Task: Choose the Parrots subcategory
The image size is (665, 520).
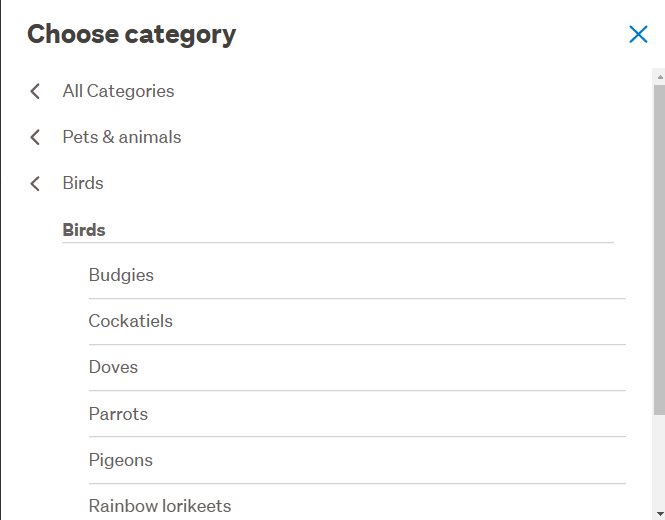Action: pyautogui.click(x=118, y=414)
